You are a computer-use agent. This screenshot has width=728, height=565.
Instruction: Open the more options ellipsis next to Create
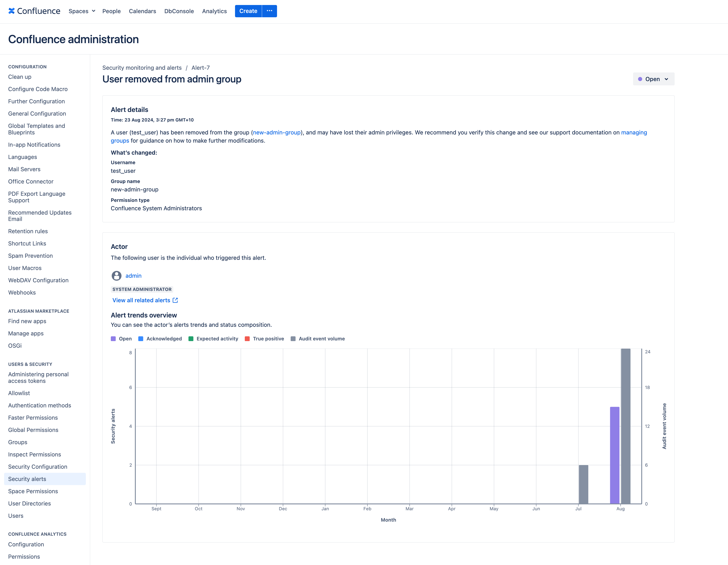269,11
